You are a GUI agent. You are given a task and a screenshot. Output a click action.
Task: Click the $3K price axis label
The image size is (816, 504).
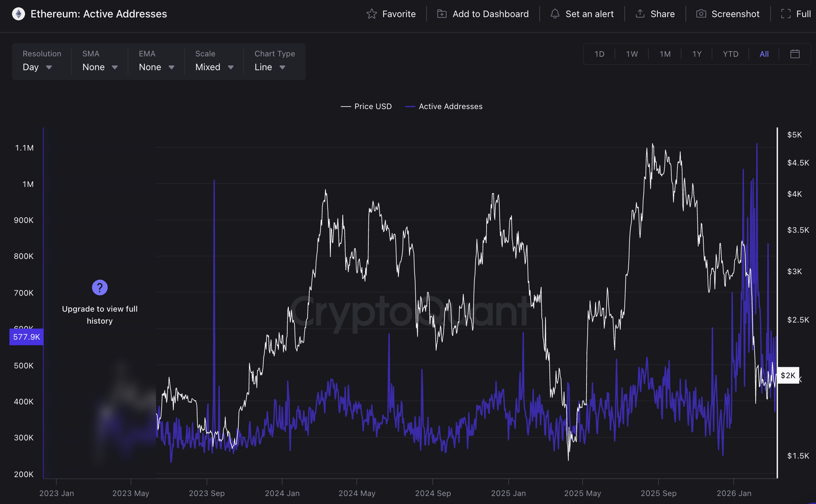[x=795, y=271]
